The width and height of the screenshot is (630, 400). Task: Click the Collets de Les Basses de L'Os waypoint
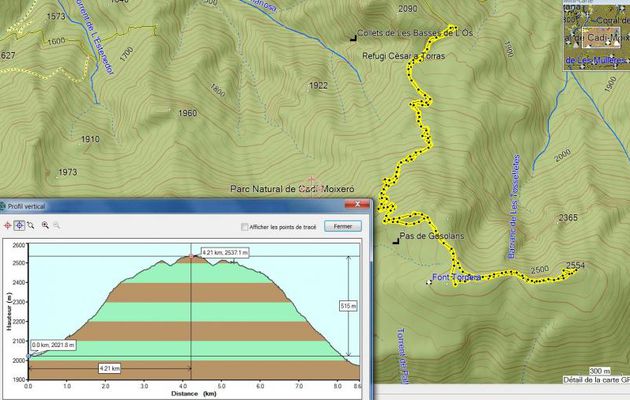[354, 38]
